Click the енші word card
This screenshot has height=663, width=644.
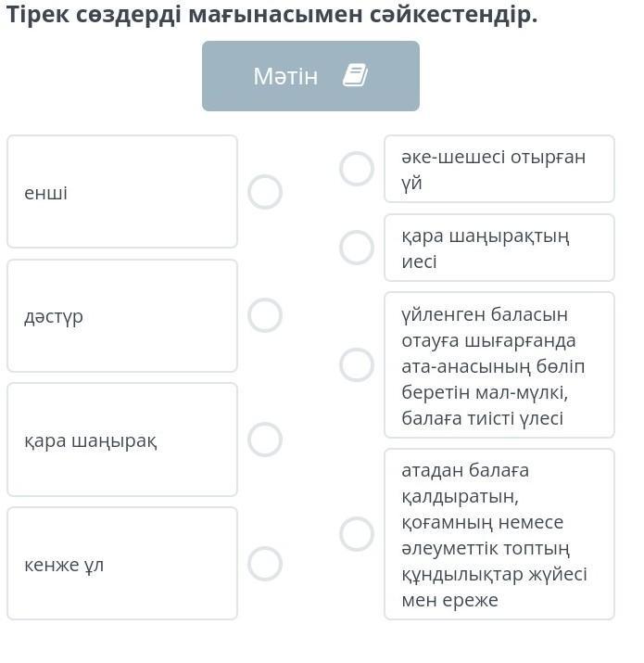point(122,192)
